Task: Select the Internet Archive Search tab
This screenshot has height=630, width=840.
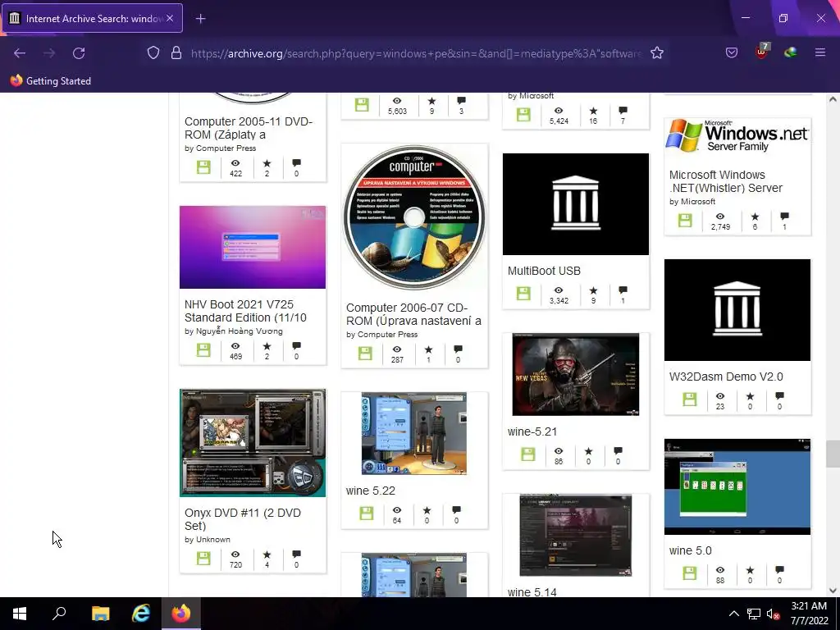Action: click(93, 18)
